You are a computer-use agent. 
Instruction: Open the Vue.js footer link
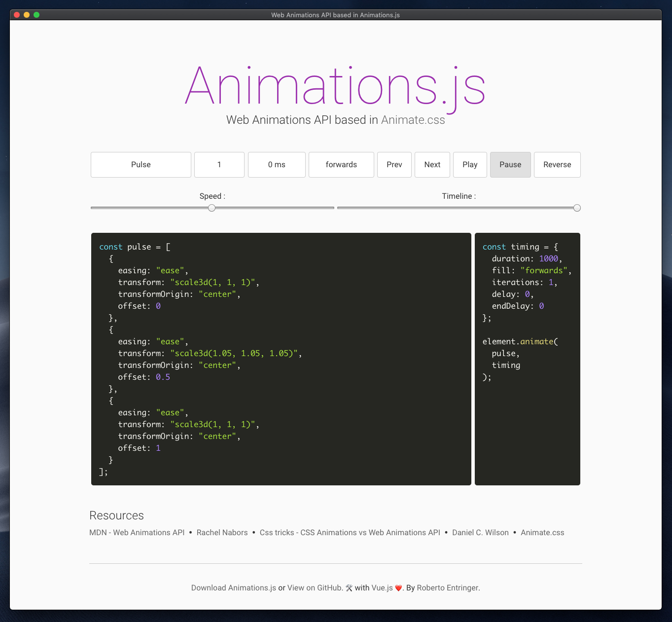pos(382,588)
